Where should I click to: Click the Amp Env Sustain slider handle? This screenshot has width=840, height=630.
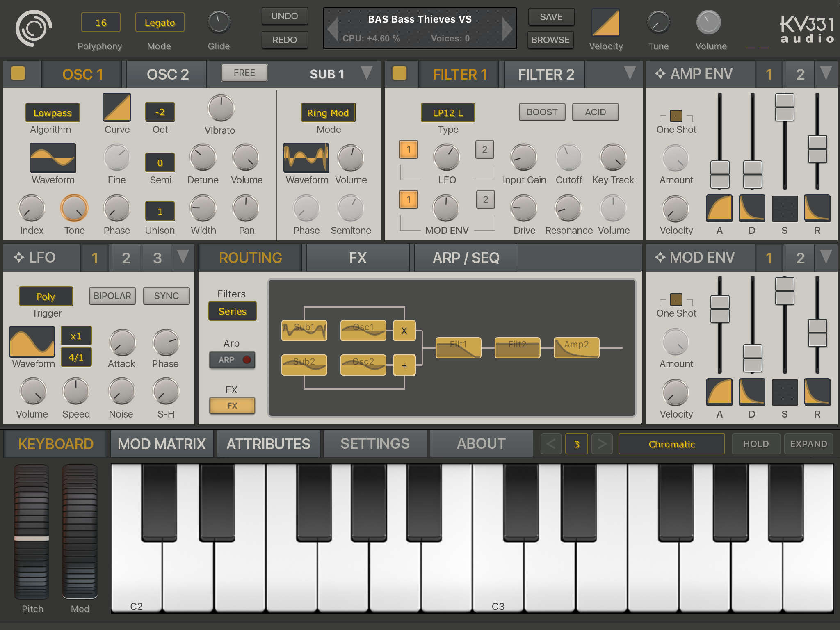[784, 107]
